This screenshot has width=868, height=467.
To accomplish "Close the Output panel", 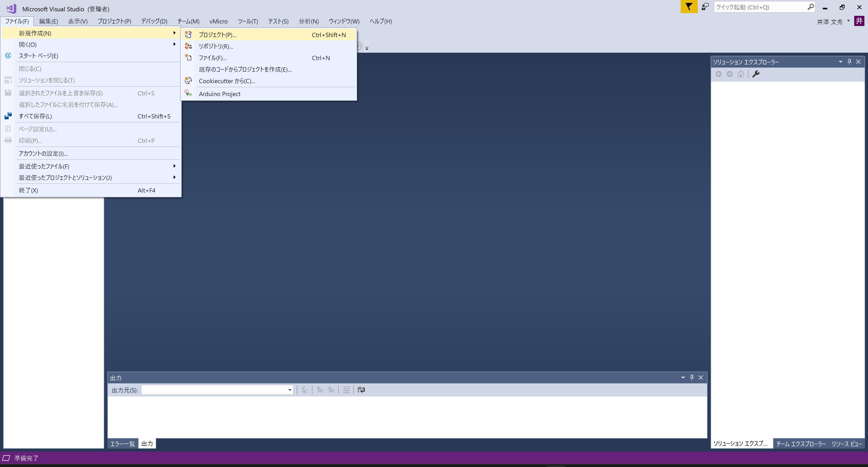I will click(701, 377).
